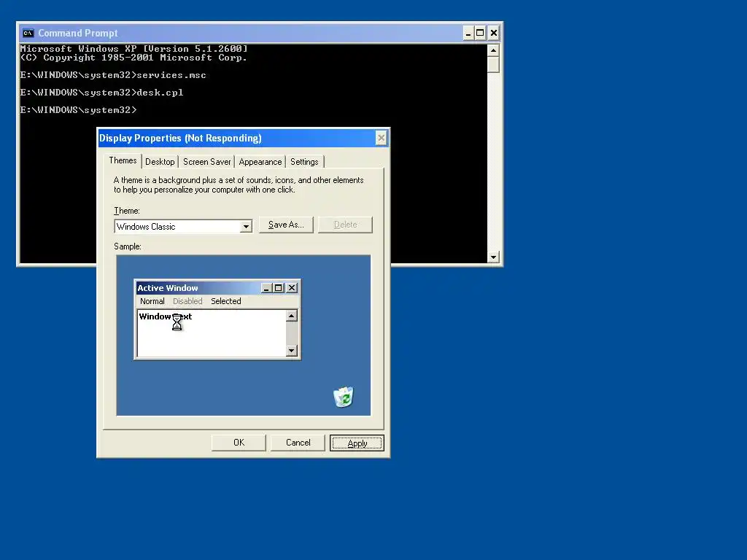Click the Apply button
This screenshot has height=560, width=747.
(357, 443)
